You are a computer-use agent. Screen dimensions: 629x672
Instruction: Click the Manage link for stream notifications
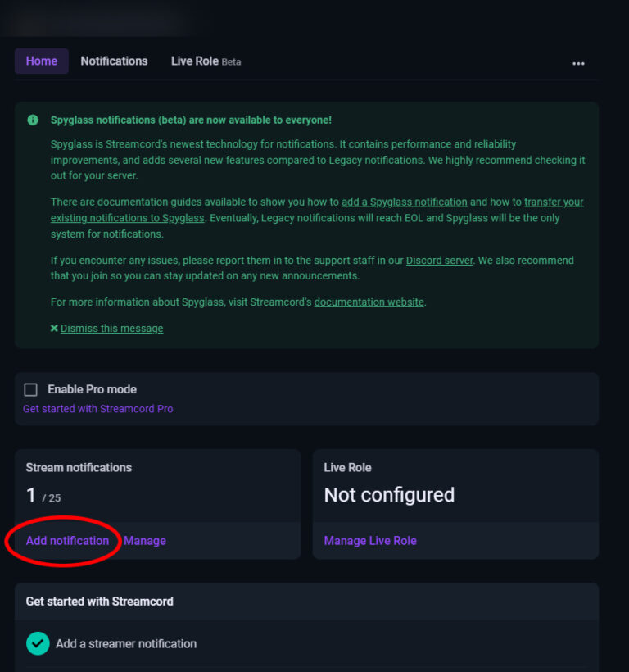tap(145, 541)
